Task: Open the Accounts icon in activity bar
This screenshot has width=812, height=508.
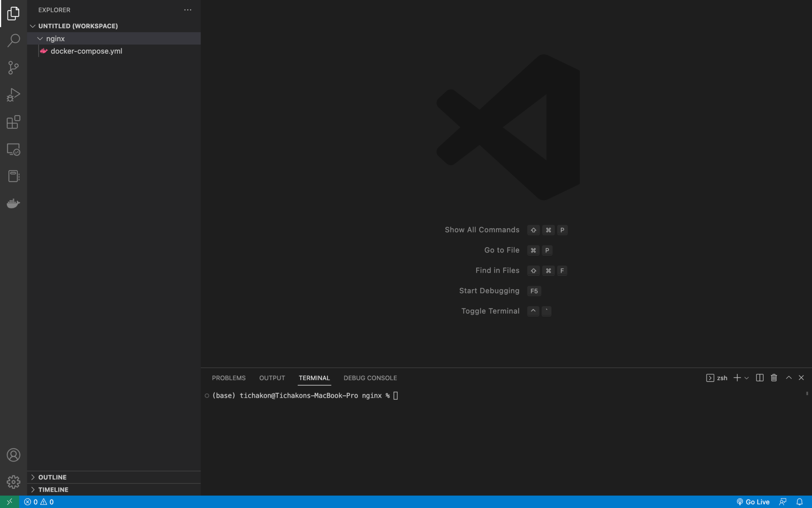Action: pos(13,455)
